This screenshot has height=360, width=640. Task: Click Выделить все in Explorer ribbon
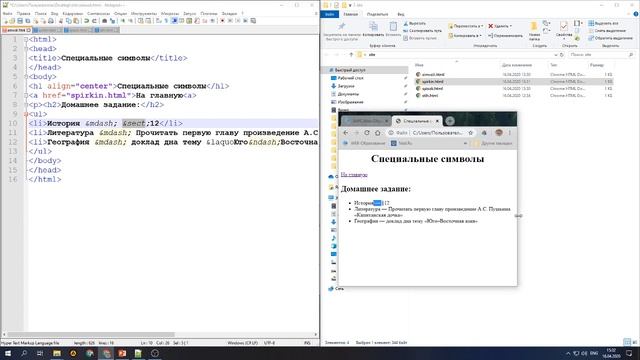pos(603,24)
